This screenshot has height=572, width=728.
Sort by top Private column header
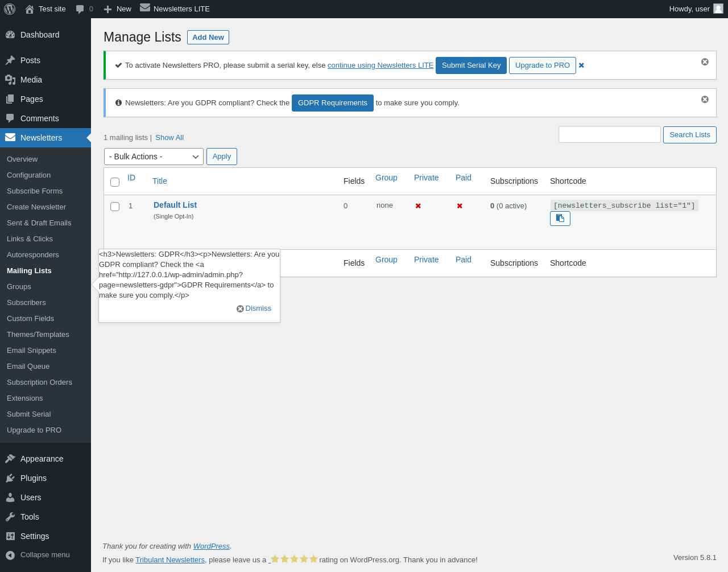click(426, 178)
